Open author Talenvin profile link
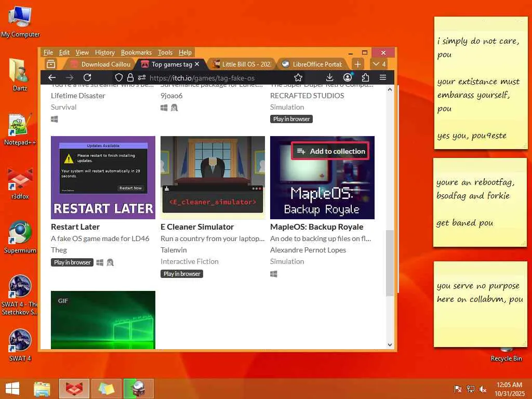This screenshot has height=399, width=532. 174,250
